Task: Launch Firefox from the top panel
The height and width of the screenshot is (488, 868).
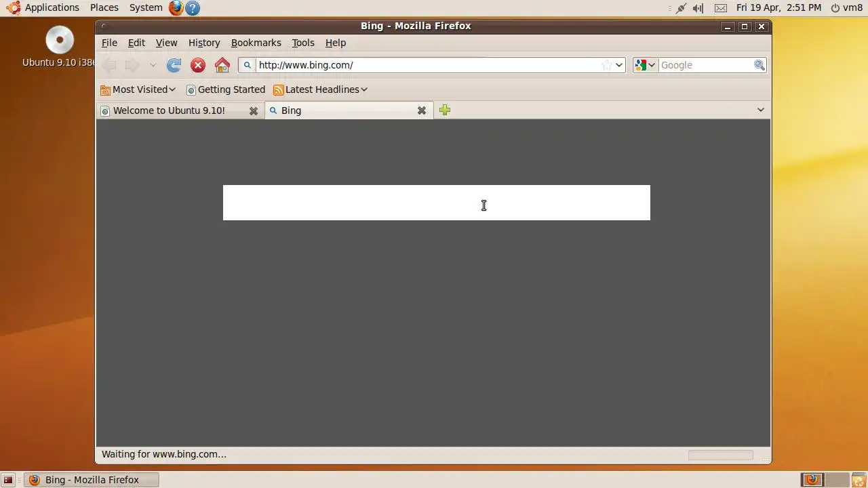Action: (176, 8)
